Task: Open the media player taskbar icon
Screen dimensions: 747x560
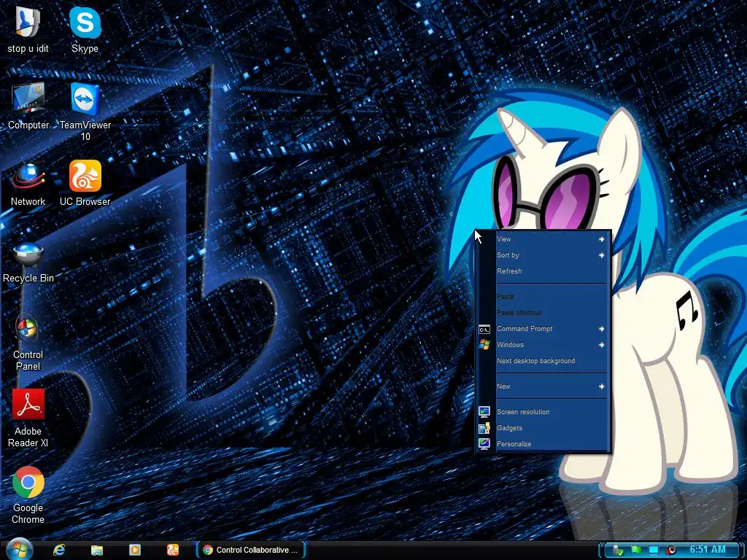Action: click(135, 550)
